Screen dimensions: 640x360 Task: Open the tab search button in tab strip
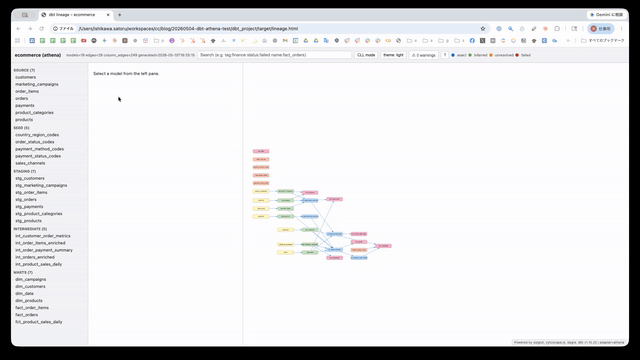25,15
